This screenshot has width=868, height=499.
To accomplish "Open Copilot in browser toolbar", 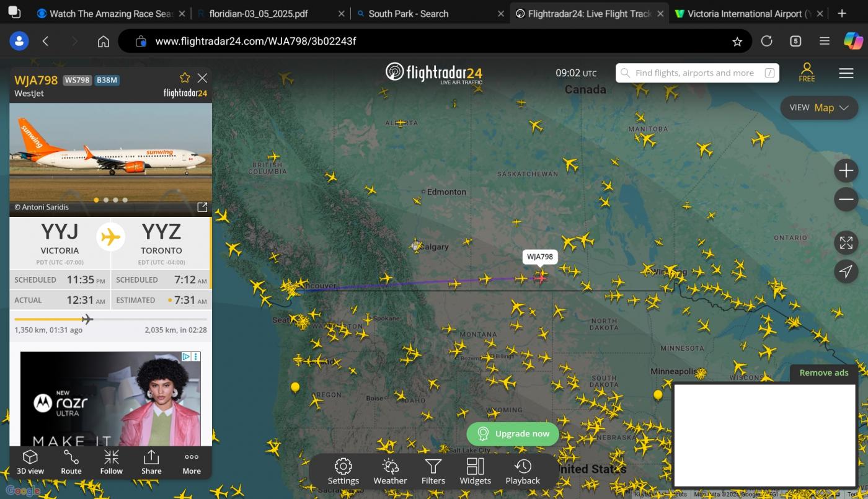I will coord(853,41).
